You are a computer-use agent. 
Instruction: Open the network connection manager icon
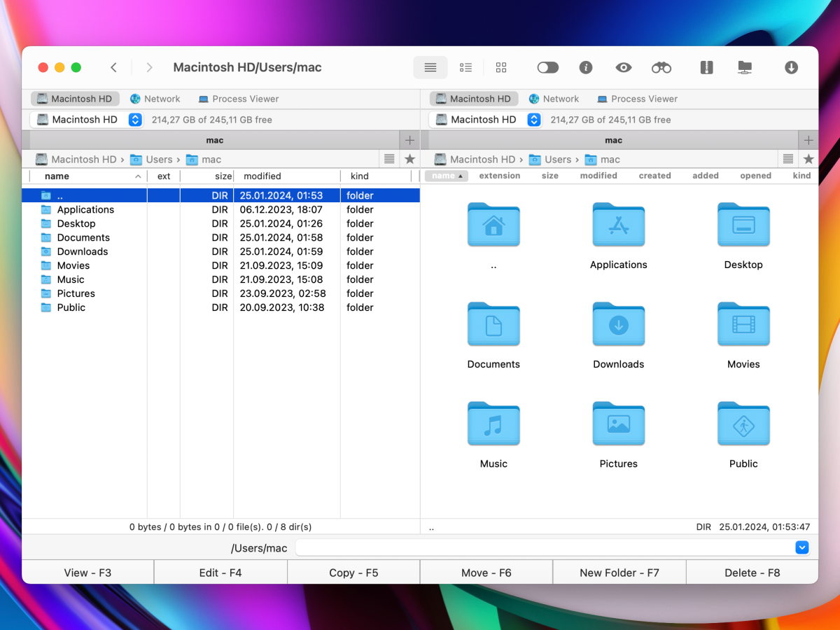coord(745,67)
